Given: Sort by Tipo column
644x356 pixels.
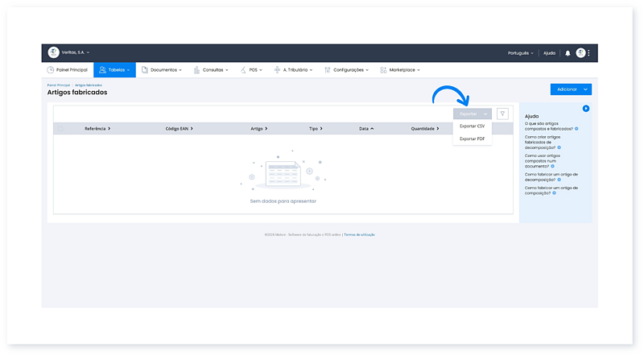Looking at the screenshot, I should (x=316, y=129).
